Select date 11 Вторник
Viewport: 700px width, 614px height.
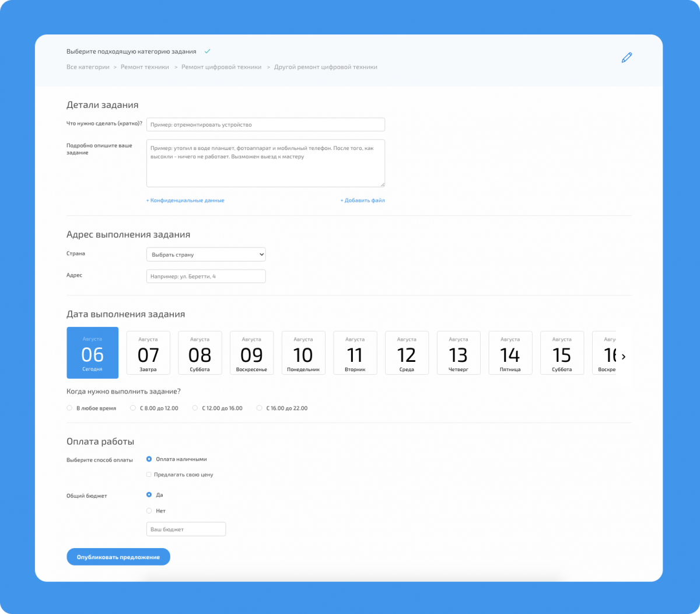pos(355,353)
